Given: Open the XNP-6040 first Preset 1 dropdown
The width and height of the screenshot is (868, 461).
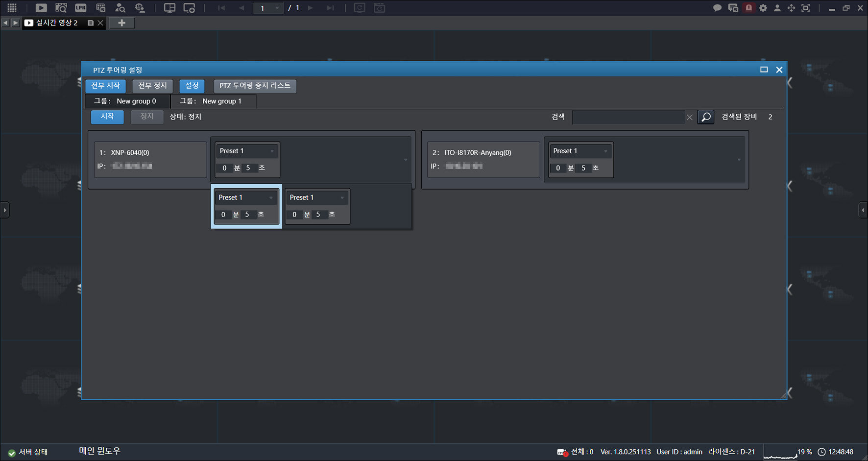Looking at the screenshot, I should click(247, 151).
